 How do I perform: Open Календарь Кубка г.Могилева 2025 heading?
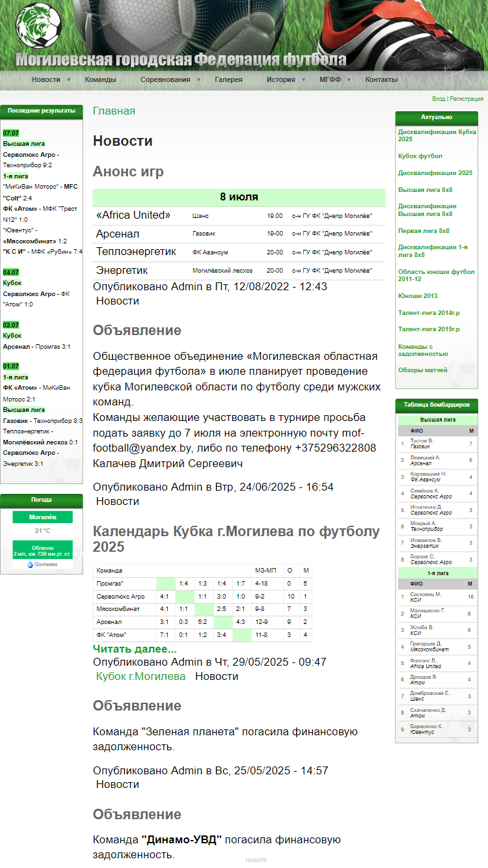click(x=236, y=539)
